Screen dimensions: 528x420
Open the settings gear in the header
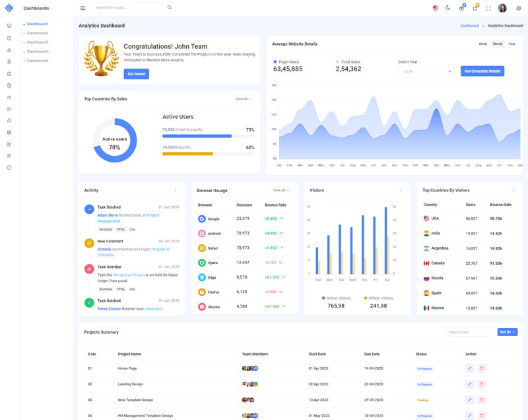pos(518,8)
